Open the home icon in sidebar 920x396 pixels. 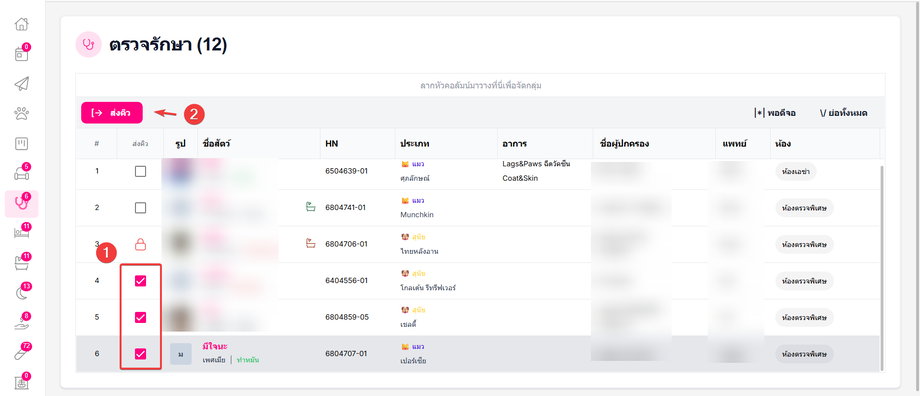pyautogui.click(x=21, y=25)
